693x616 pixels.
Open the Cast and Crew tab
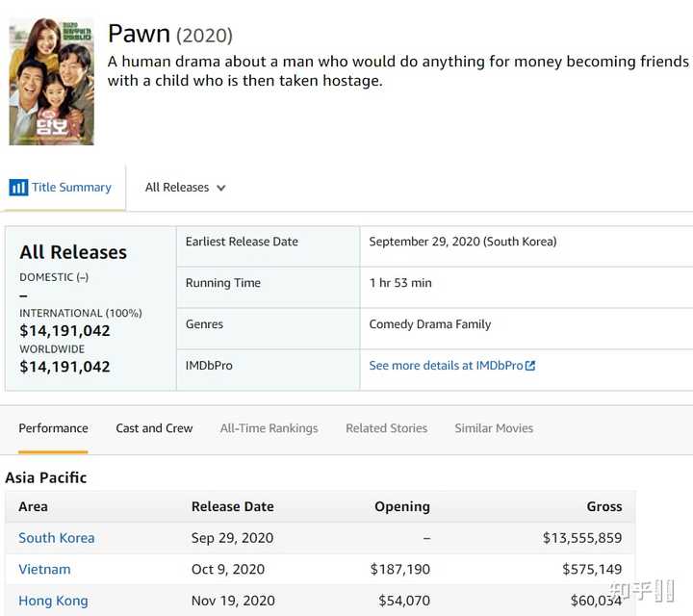click(154, 428)
